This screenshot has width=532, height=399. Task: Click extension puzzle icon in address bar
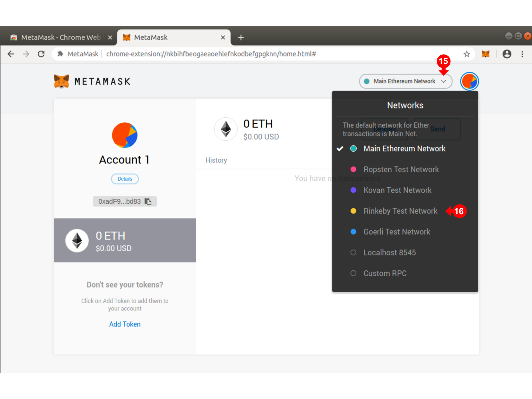coord(60,54)
